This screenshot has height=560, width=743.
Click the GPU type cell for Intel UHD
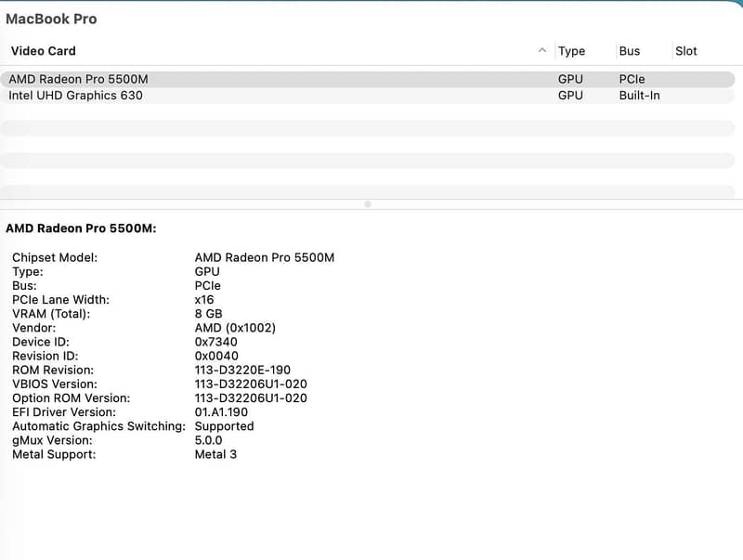pos(570,96)
